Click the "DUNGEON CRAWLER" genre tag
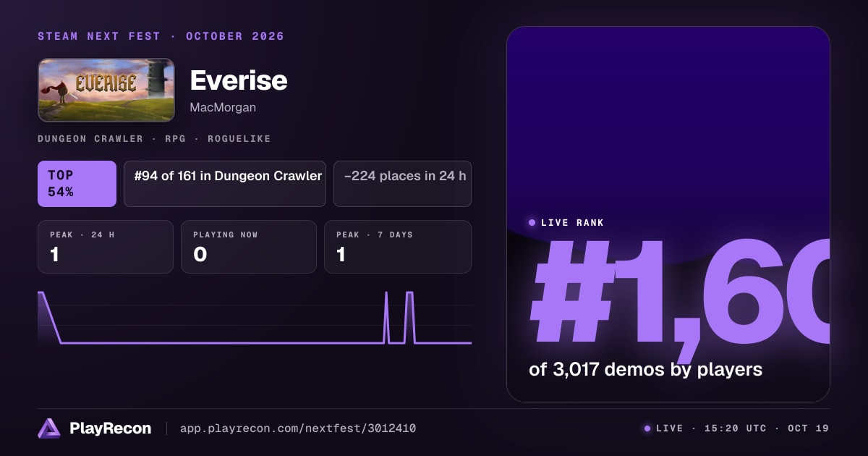Viewport: 868px width, 456px height. (90, 138)
